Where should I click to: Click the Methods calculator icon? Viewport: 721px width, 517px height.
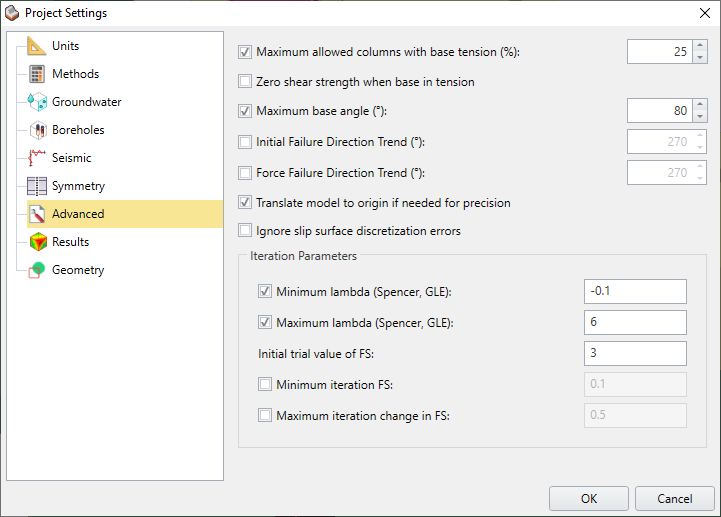[37, 74]
